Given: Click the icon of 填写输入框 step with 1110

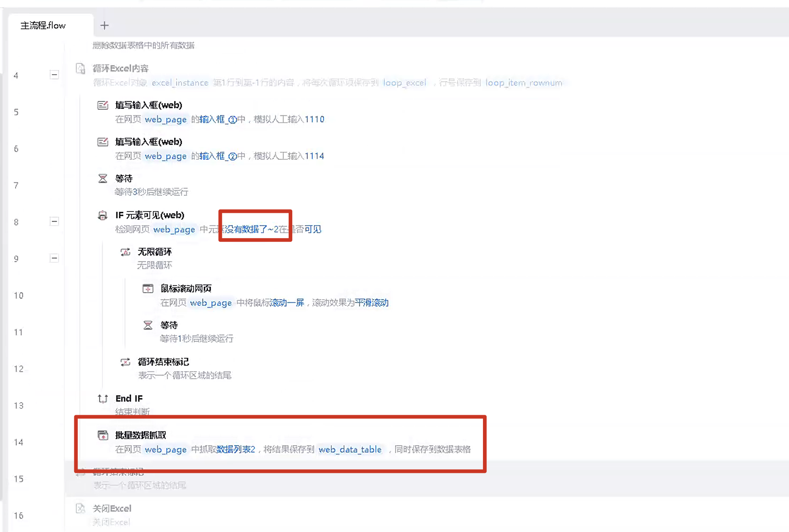Looking at the screenshot, I should pos(103,105).
